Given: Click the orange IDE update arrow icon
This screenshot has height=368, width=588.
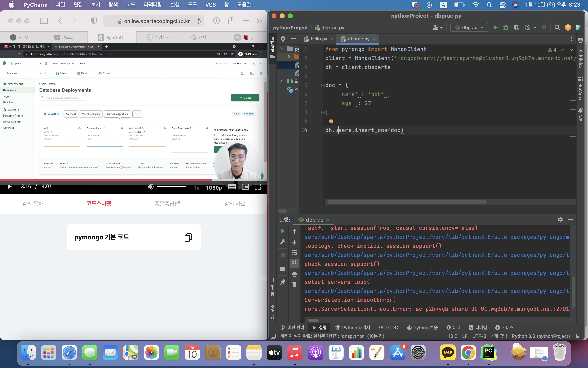Looking at the screenshot, I should point(568,28).
